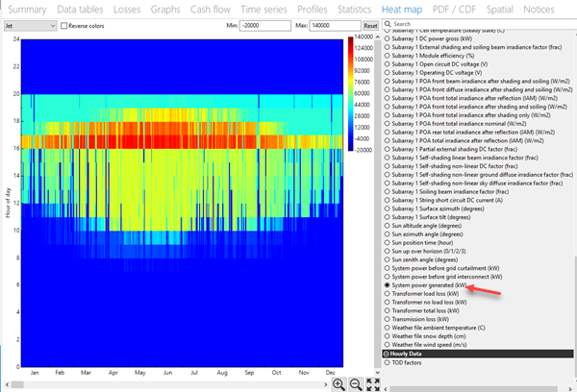The image size is (577, 392).
Task: Select TOD factors radio option
Action: click(x=388, y=362)
